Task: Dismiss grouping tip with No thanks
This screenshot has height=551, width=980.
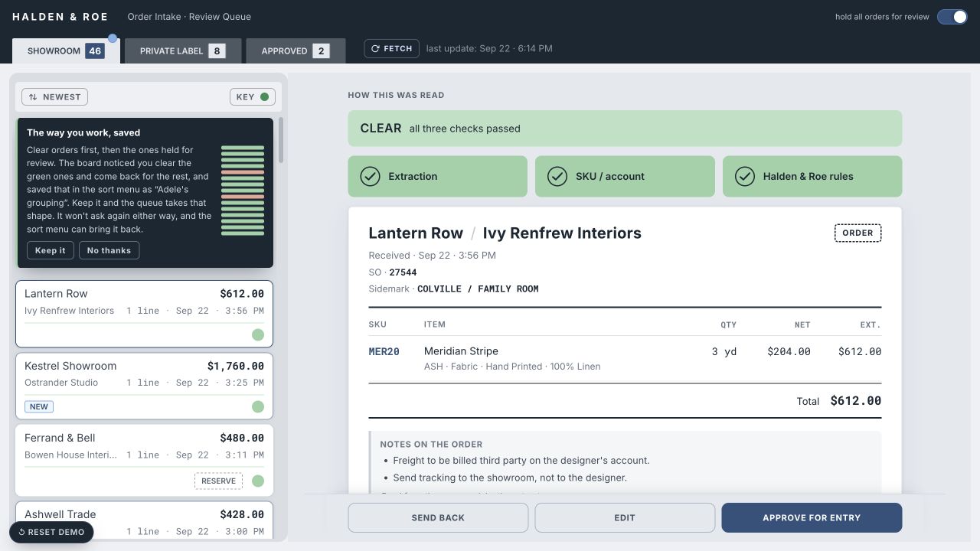Action: 109,250
